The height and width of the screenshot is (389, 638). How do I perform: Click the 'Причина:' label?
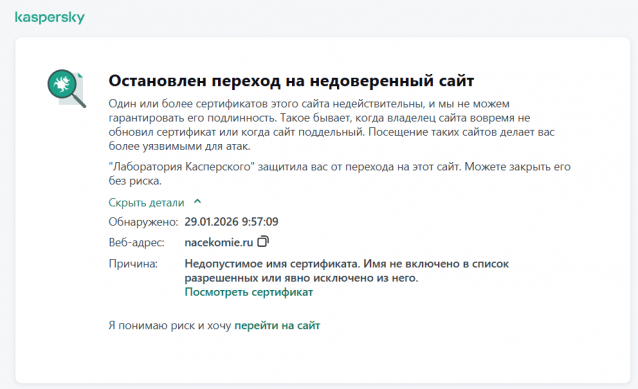133,264
